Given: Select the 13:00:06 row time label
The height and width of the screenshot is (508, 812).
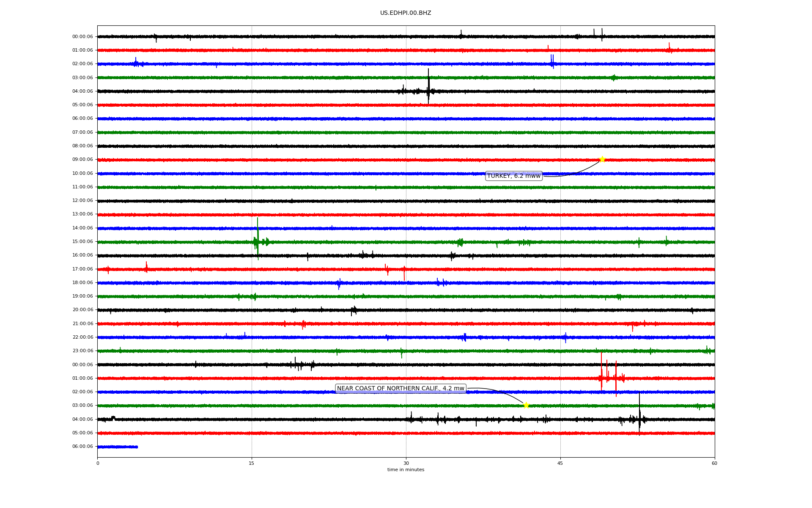Looking at the screenshot, I should click(82, 214).
